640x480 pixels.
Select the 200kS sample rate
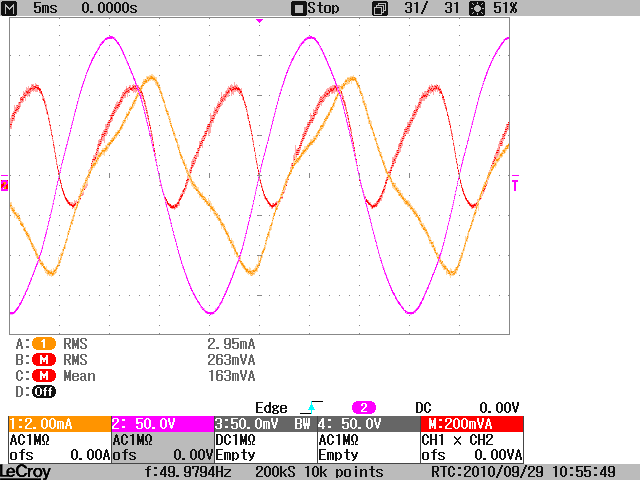(275, 472)
